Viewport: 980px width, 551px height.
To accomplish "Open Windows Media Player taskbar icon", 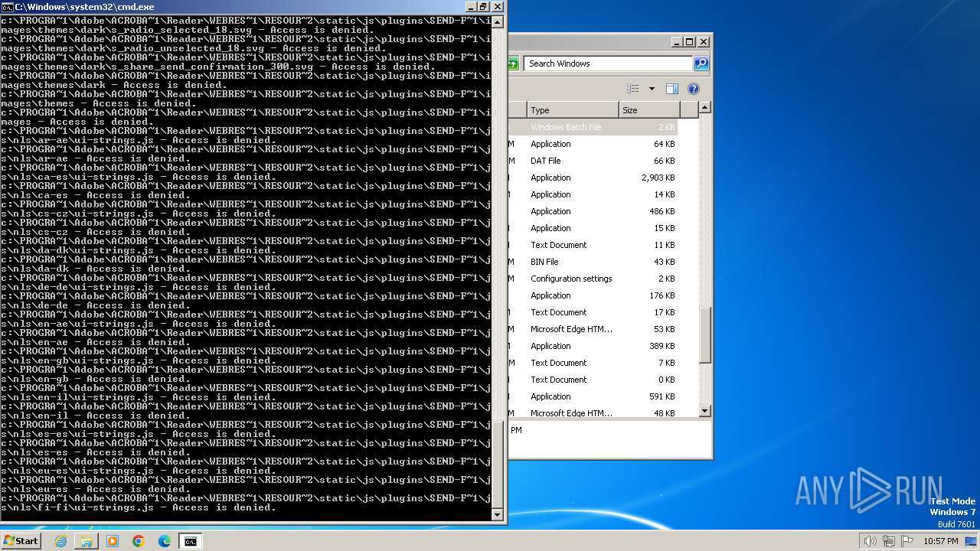I will click(x=113, y=541).
